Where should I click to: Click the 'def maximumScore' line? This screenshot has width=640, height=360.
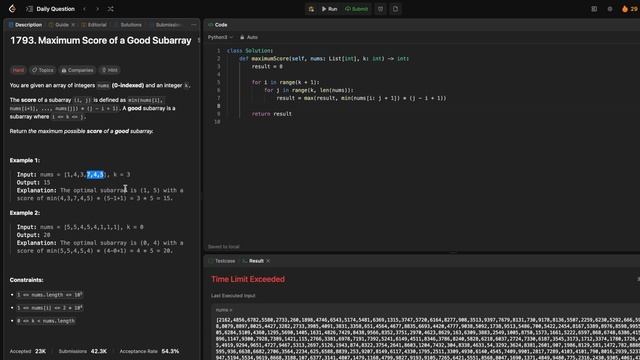(x=324, y=58)
